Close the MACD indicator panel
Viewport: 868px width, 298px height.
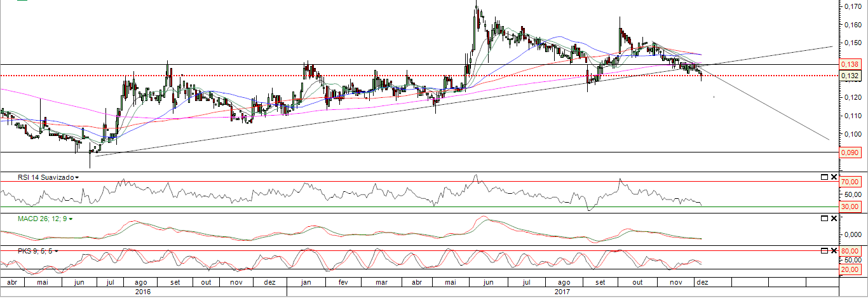(x=834, y=219)
